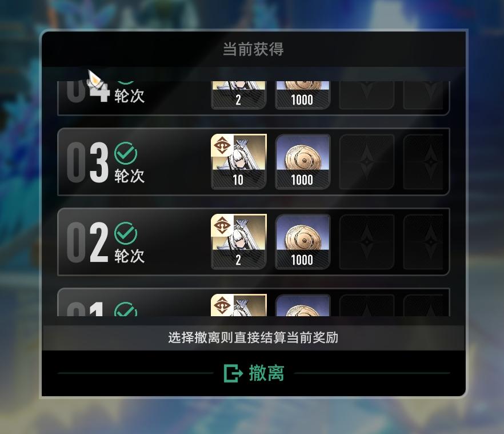Select round 04 character reward showing 2
Viewport: 504px width, 434px height.
pos(238,95)
